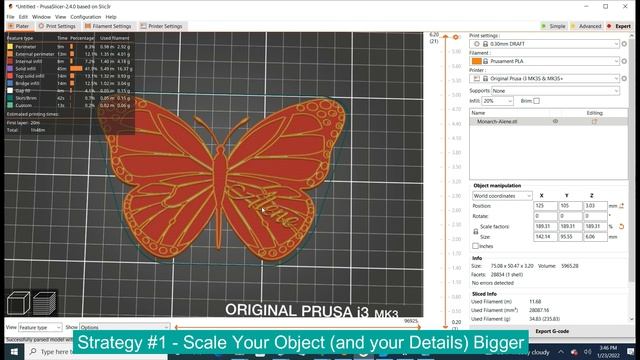Image resolution: width=640 pixels, height=360 pixels.
Task: Open Prusament PLA filament dropdown
Action: 545,61
